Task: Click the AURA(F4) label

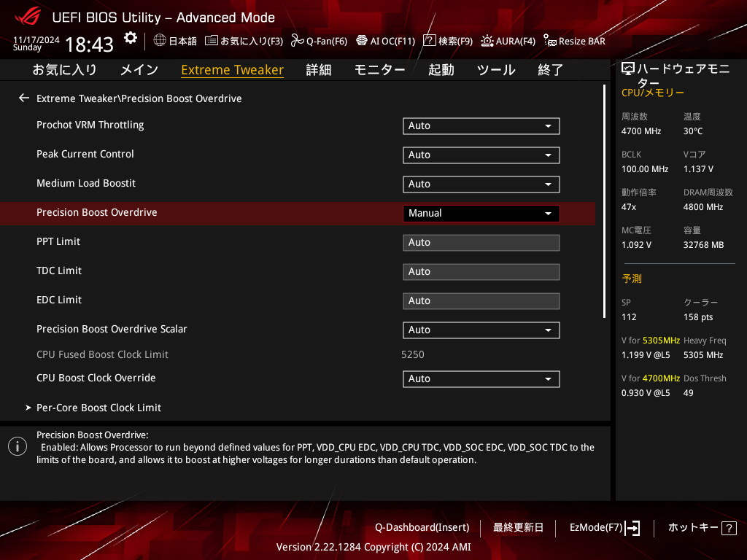Action: point(516,41)
